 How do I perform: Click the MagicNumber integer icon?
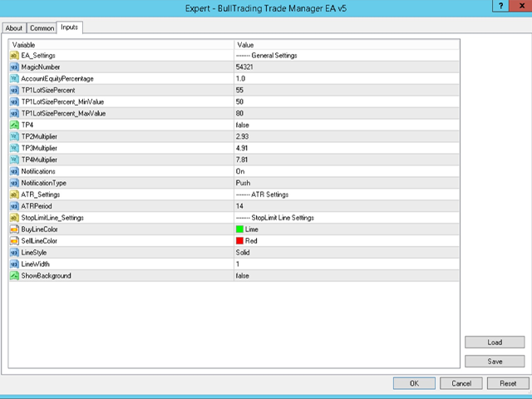(x=14, y=66)
